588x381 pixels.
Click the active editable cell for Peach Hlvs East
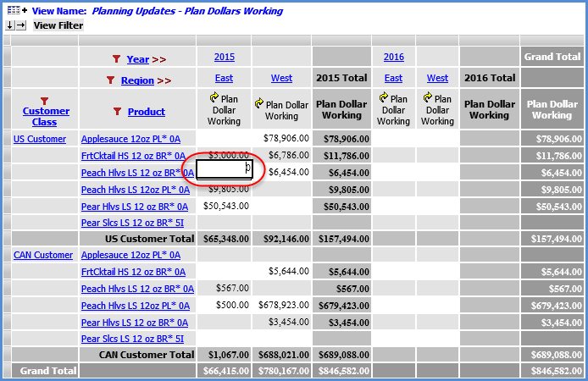click(x=225, y=171)
